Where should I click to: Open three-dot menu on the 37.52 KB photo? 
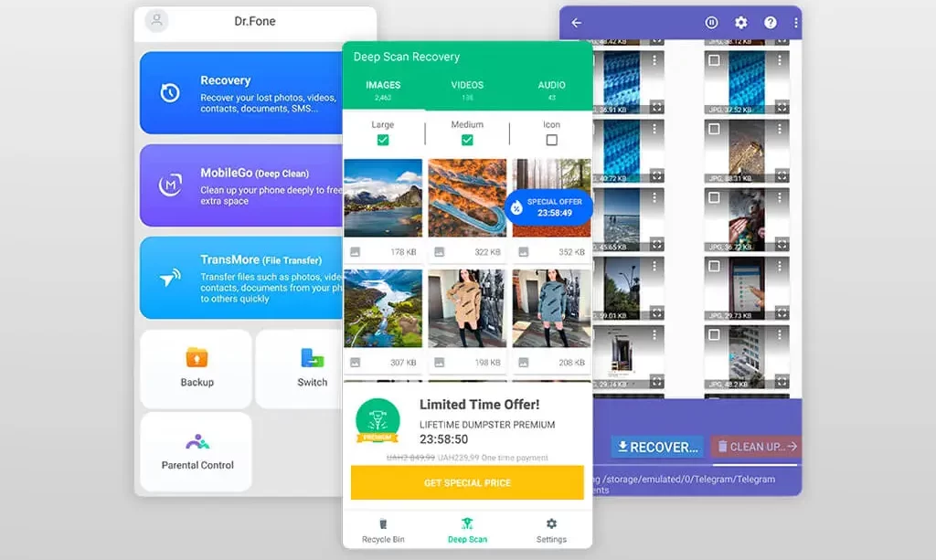[x=780, y=60]
